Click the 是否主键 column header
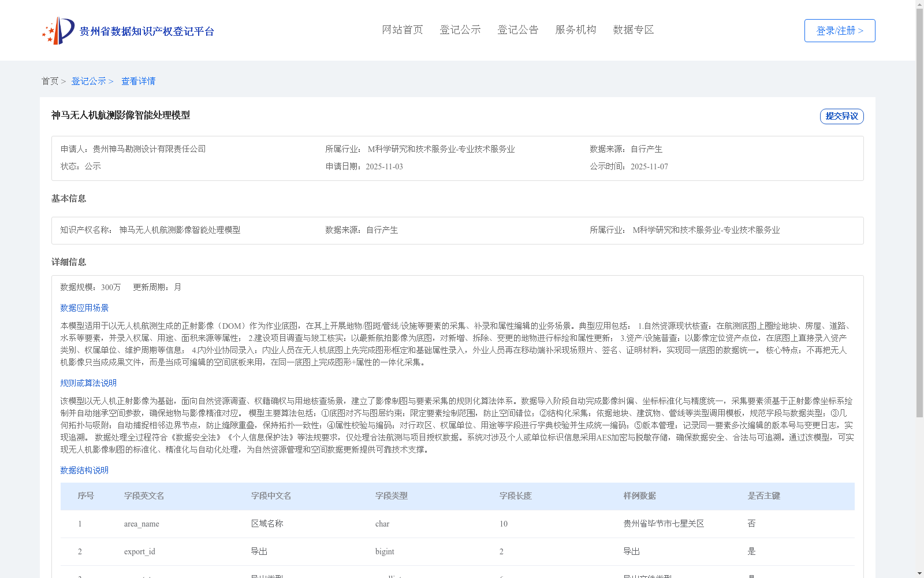Screen dimensions: 924x578 tap(764, 496)
